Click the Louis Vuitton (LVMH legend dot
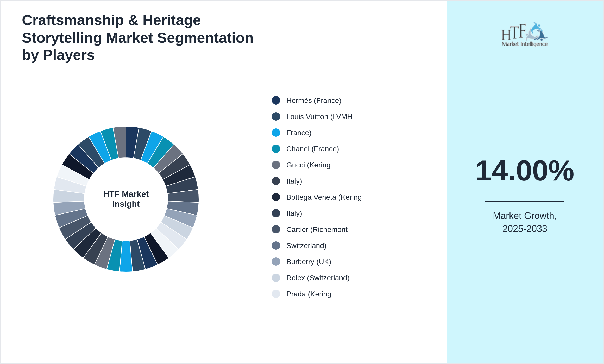This screenshot has width=604, height=364. click(276, 116)
